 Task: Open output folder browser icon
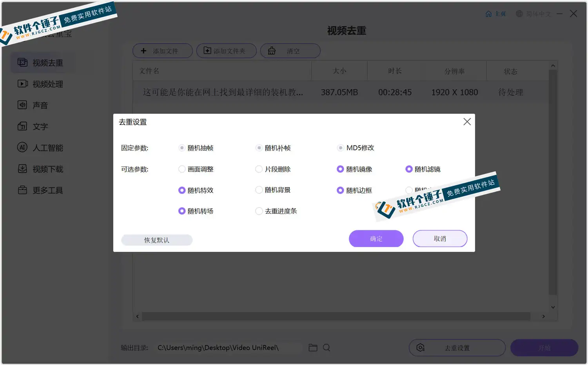point(312,347)
